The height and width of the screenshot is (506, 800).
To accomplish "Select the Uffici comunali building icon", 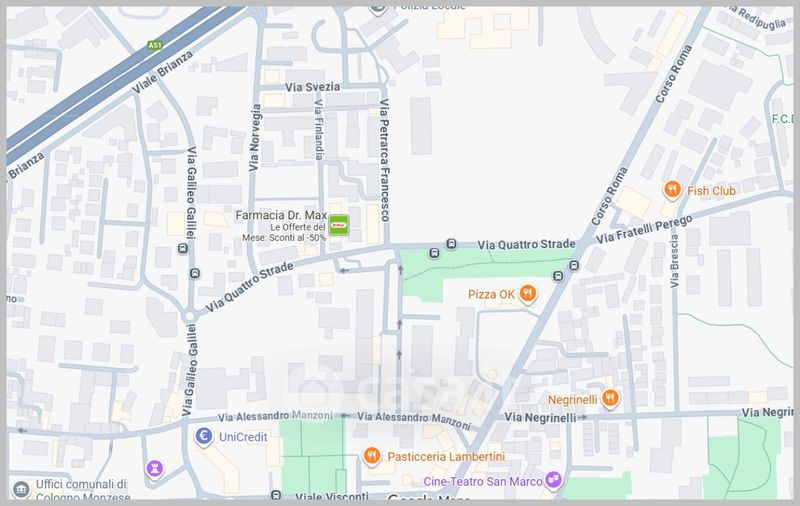I will [21, 490].
